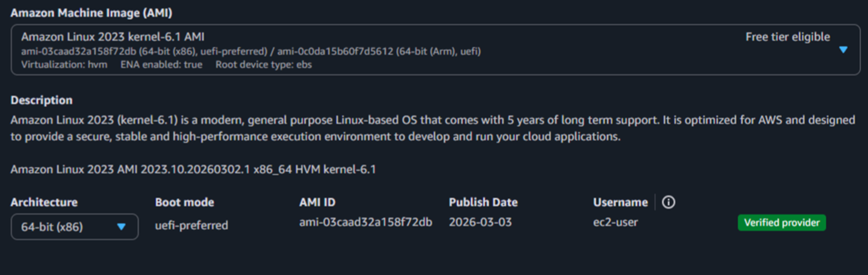868x275 pixels.
Task: Click the Arm AMI ID ami-0c0da15b60f7d5612 text
Action: click(335, 52)
